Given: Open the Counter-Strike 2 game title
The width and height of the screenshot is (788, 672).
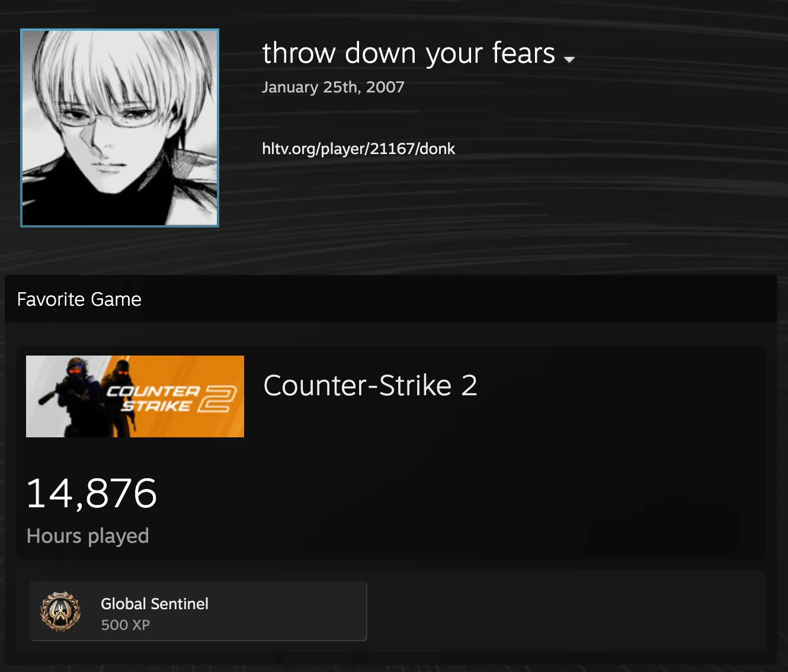Looking at the screenshot, I should click(370, 386).
